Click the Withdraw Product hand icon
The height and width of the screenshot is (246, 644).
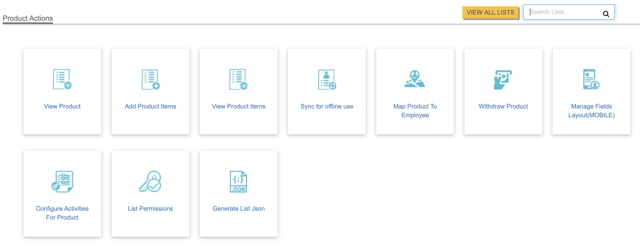point(503,79)
